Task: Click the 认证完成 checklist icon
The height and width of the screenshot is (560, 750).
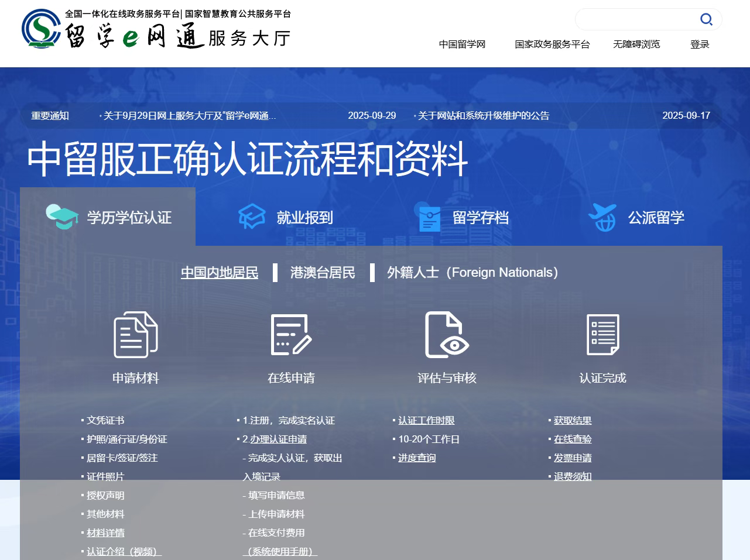Action: coord(602,335)
